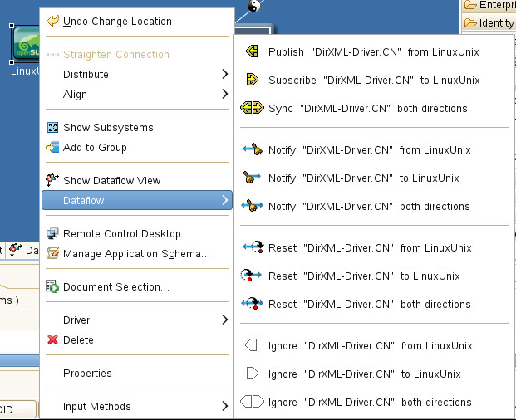Choose Notify "DirXML-Driver.CN" from LinuxUnix

[x=374, y=150]
